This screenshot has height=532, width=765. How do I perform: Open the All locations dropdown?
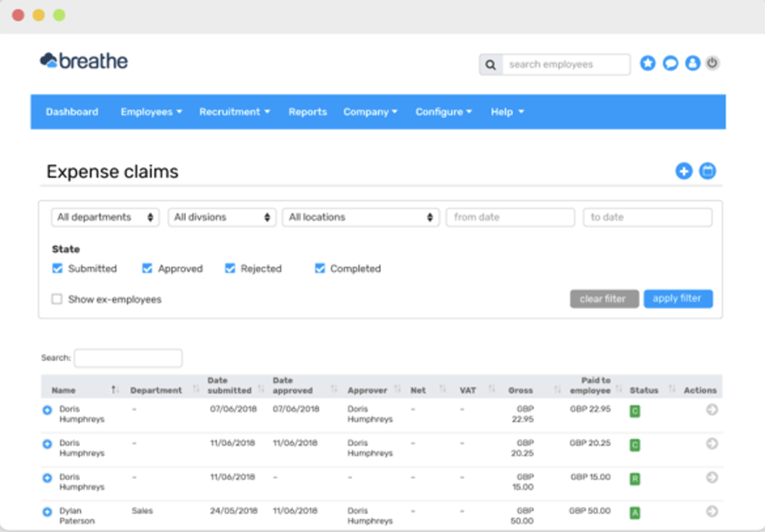pos(361,217)
